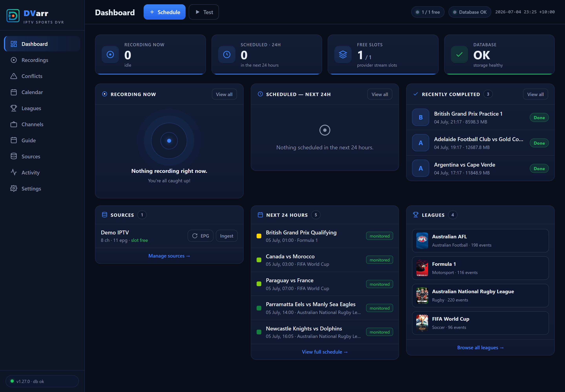Toggle monitored badge on Parramatta Eels vs Manly

380,308
